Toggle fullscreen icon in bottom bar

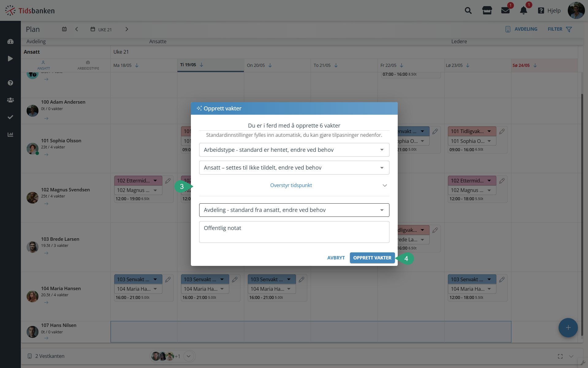coord(560,356)
